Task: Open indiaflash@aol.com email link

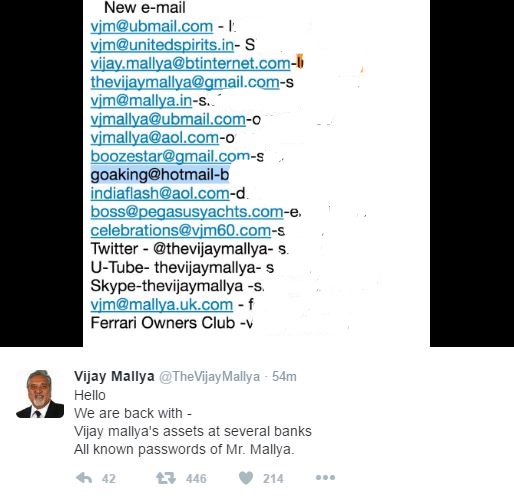Action: tap(160, 194)
